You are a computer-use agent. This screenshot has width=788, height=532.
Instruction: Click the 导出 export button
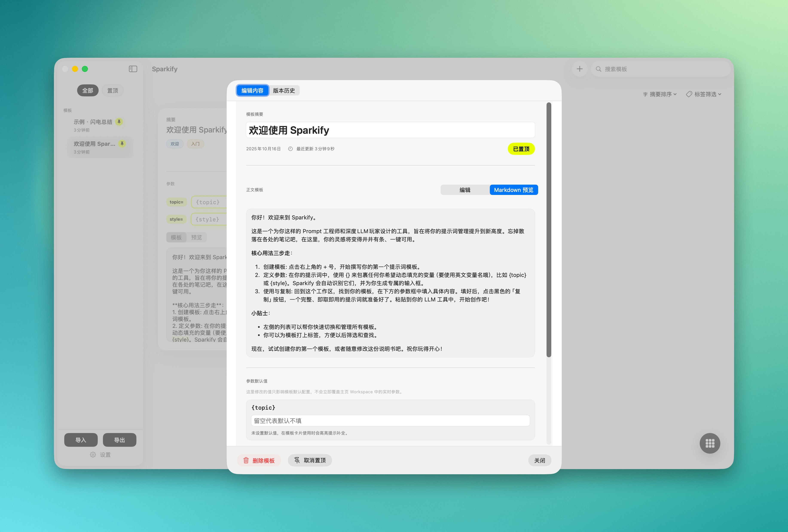tap(119, 440)
